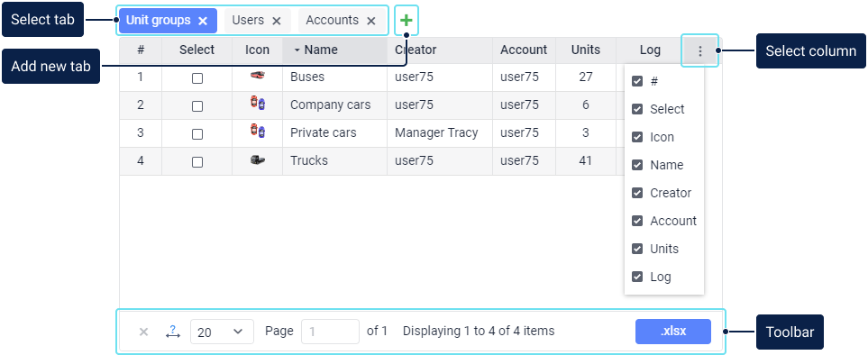Click the Buses group icon
Viewport: 868px width, 355px height.
coord(258,75)
